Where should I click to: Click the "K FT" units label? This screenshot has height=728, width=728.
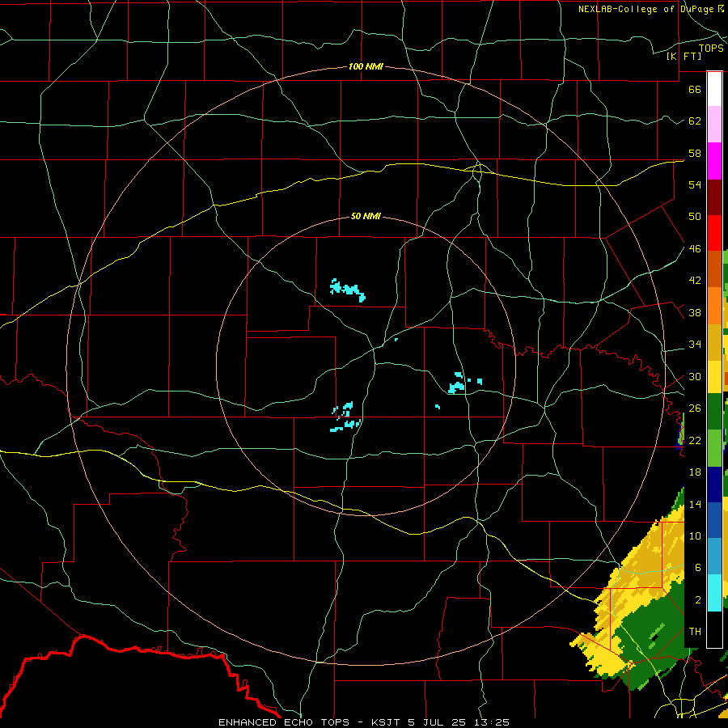coord(684,56)
